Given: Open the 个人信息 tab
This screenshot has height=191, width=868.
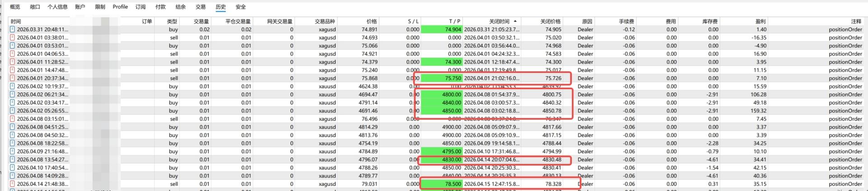Looking at the screenshot, I should pos(57,7).
